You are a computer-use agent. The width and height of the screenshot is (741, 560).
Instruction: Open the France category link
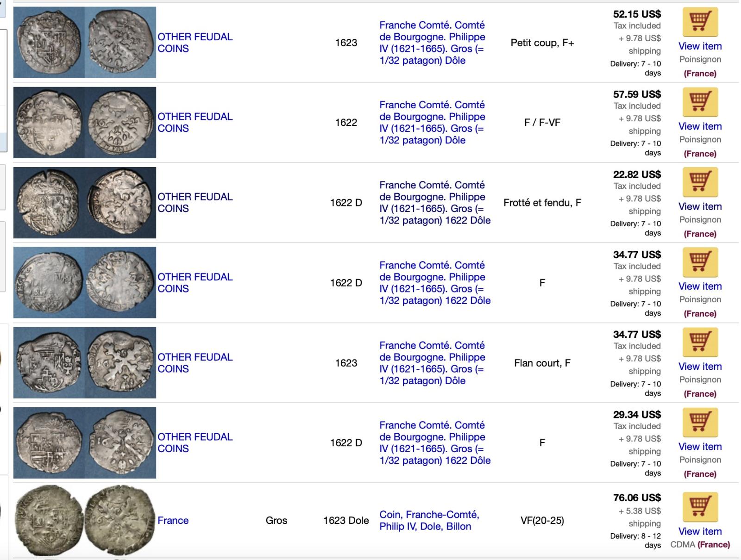[x=173, y=520]
